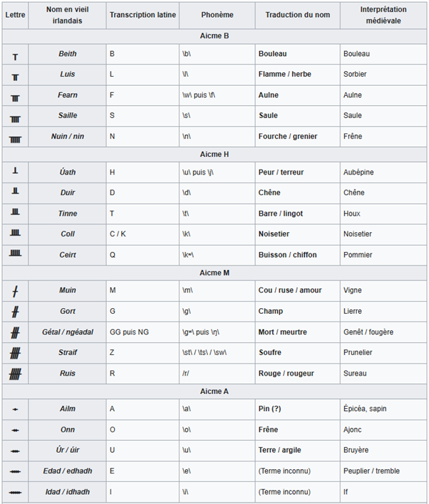Select the Úath ogham letter symbol

tap(16, 171)
